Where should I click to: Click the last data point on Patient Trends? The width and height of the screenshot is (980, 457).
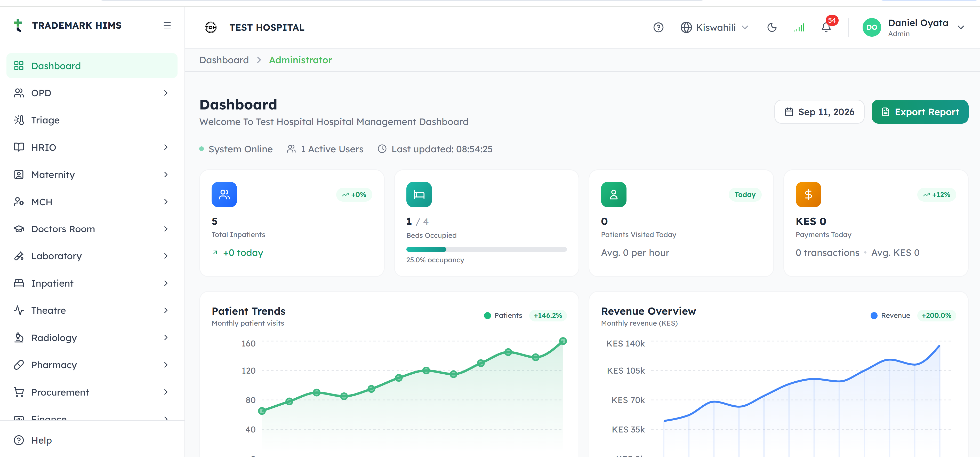pyautogui.click(x=563, y=341)
